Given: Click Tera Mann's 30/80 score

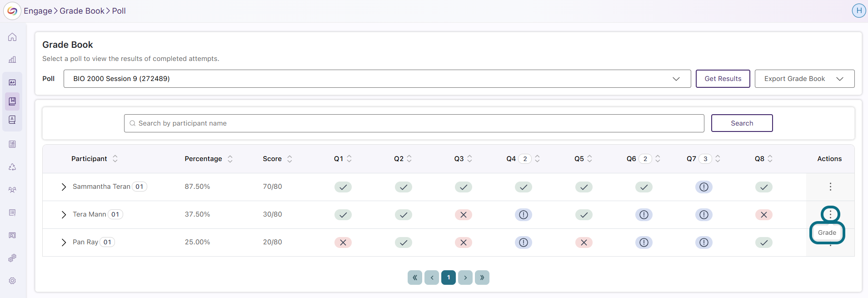Looking at the screenshot, I should (x=272, y=214).
